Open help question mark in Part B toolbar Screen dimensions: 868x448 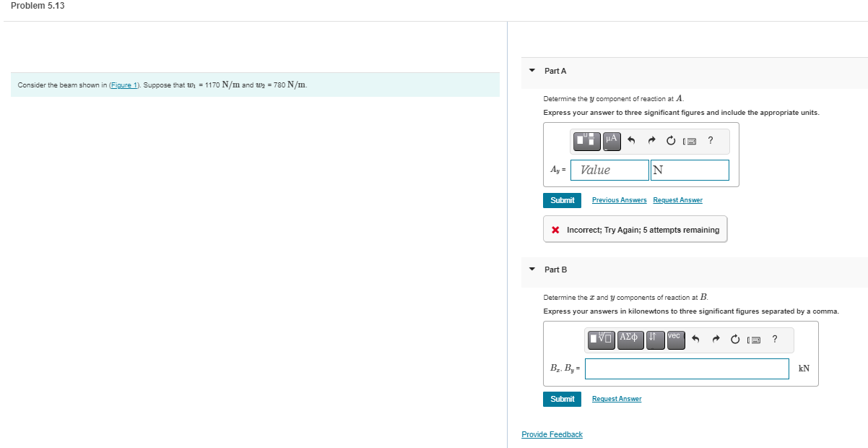[x=775, y=339]
